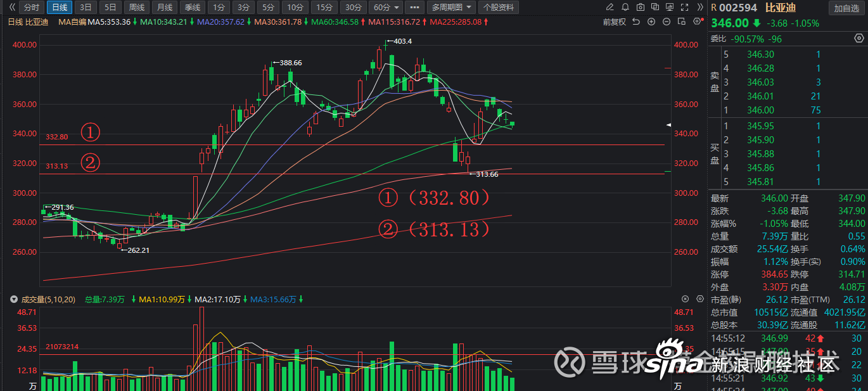Open the more periods ellipsis menu
This screenshot has height=391, width=868.
415,8
